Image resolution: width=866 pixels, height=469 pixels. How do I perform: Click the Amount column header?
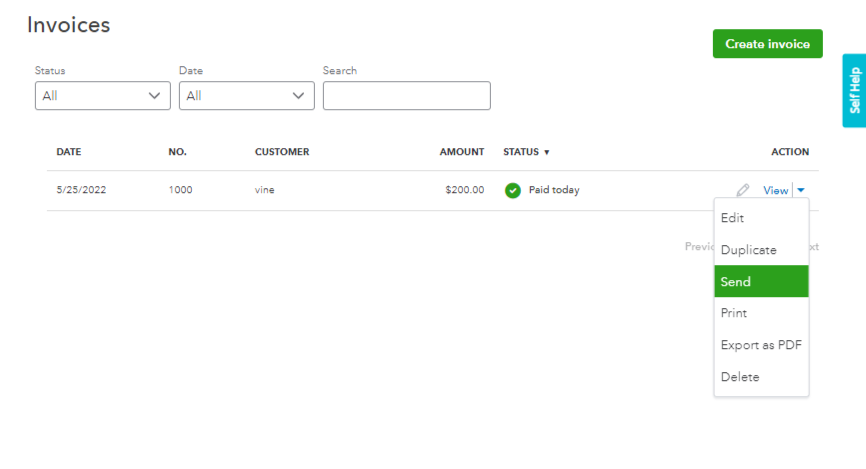pos(462,152)
